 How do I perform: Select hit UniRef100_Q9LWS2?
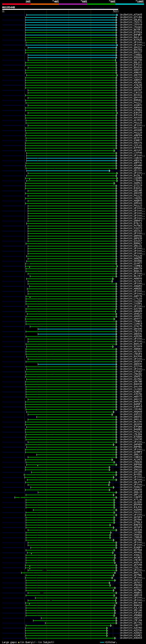pos(131,20)
